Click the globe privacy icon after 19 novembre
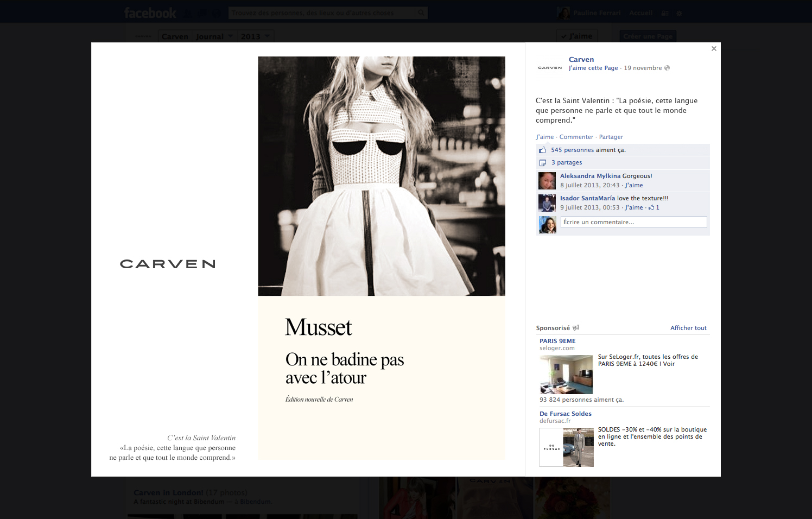 (667, 68)
